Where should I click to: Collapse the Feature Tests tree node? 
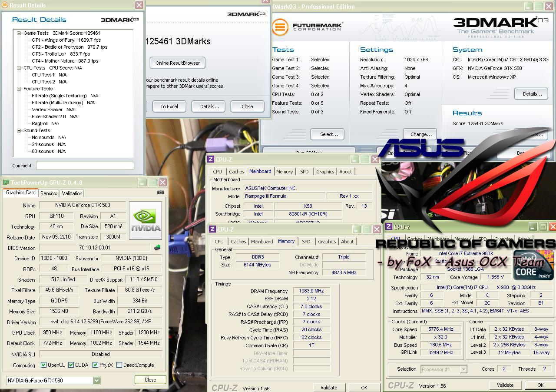point(19,89)
